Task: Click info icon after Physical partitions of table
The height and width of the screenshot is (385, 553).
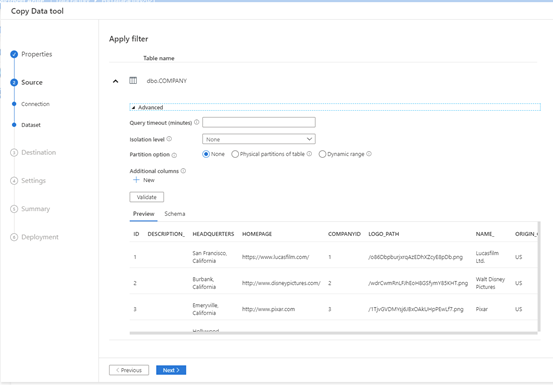Action: [309, 154]
